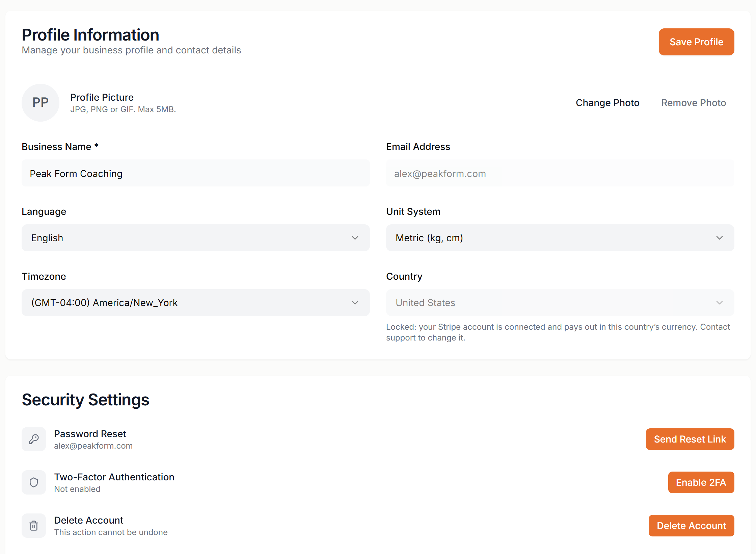Focus the Business Name input field
The image size is (756, 554).
196,173
